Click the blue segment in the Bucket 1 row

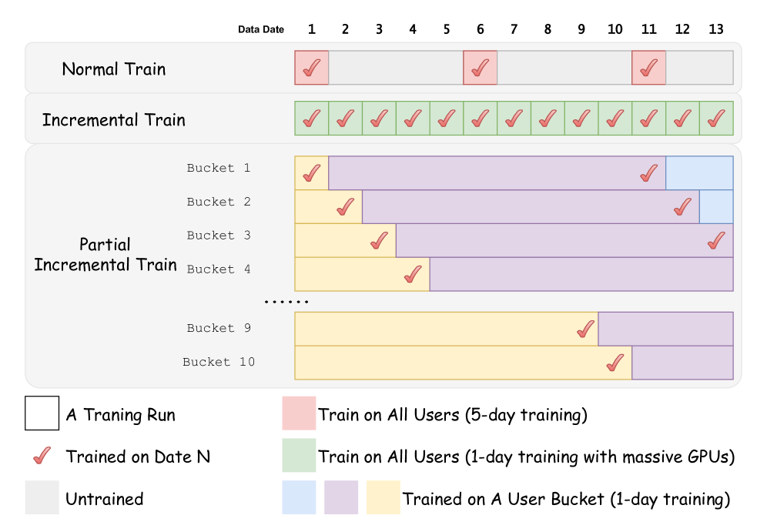tap(698, 173)
